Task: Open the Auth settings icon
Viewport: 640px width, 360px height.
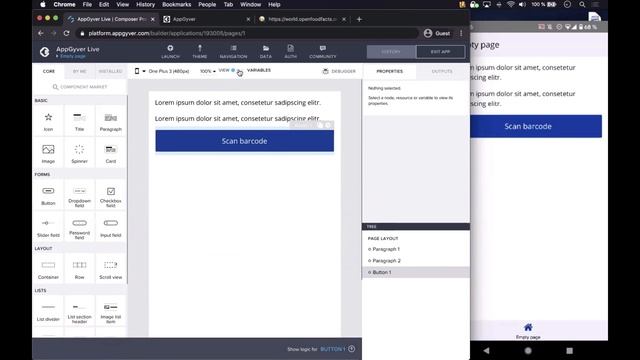Action: tap(290, 52)
